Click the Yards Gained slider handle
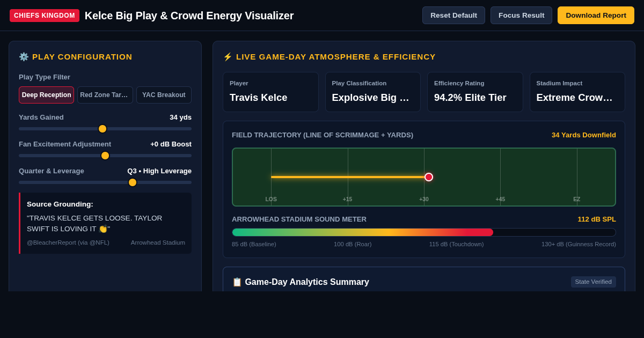This screenshot has height=338, width=644. pos(103,129)
